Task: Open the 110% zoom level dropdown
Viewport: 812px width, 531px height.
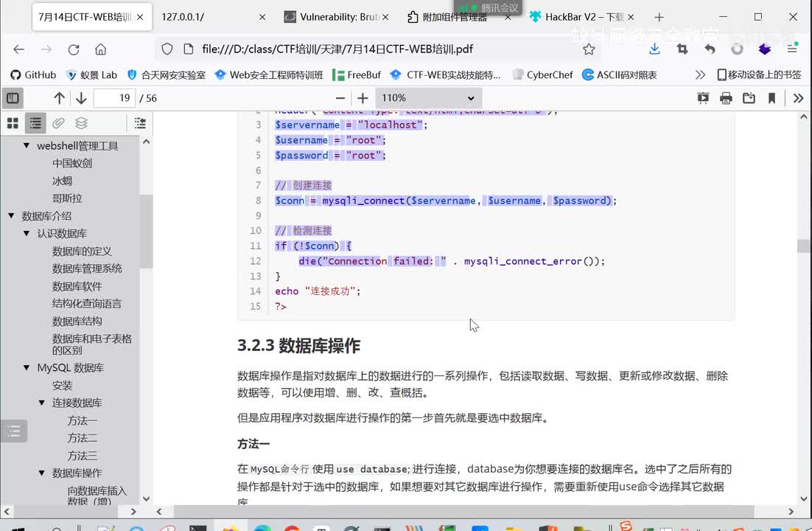Action: pos(428,98)
